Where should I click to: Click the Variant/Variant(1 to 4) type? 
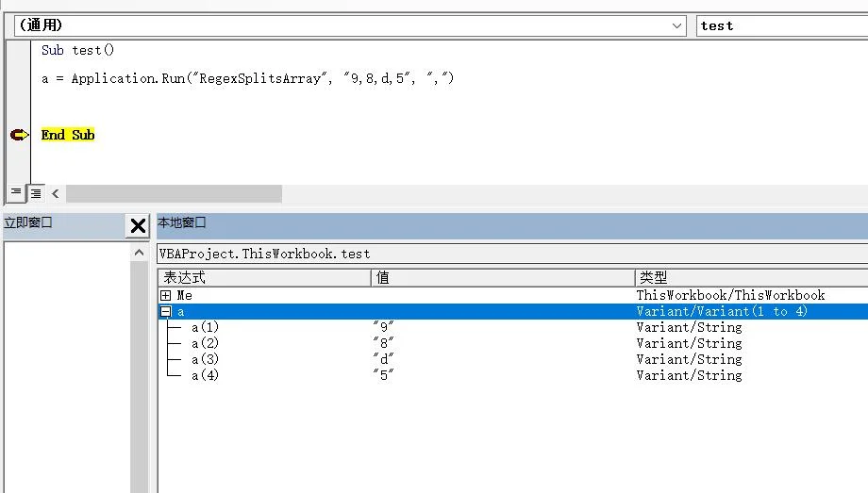(x=722, y=311)
